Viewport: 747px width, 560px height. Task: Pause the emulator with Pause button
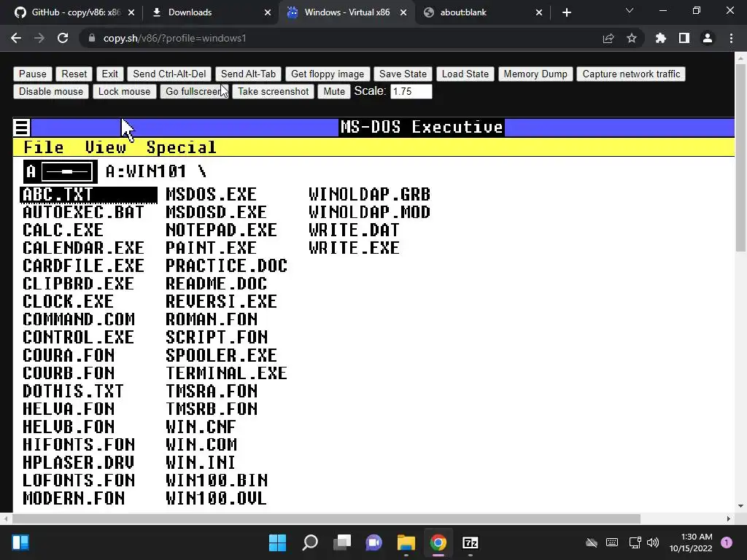pyautogui.click(x=32, y=74)
